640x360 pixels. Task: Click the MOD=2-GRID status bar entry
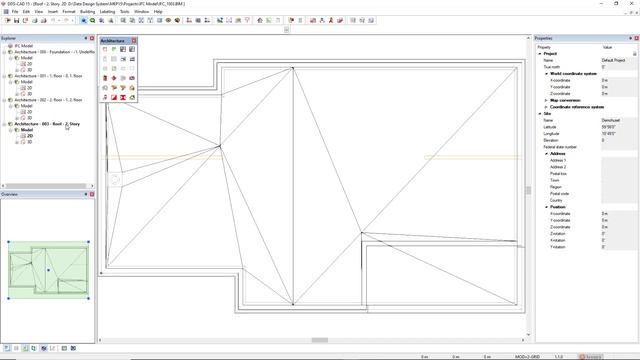[527, 357]
